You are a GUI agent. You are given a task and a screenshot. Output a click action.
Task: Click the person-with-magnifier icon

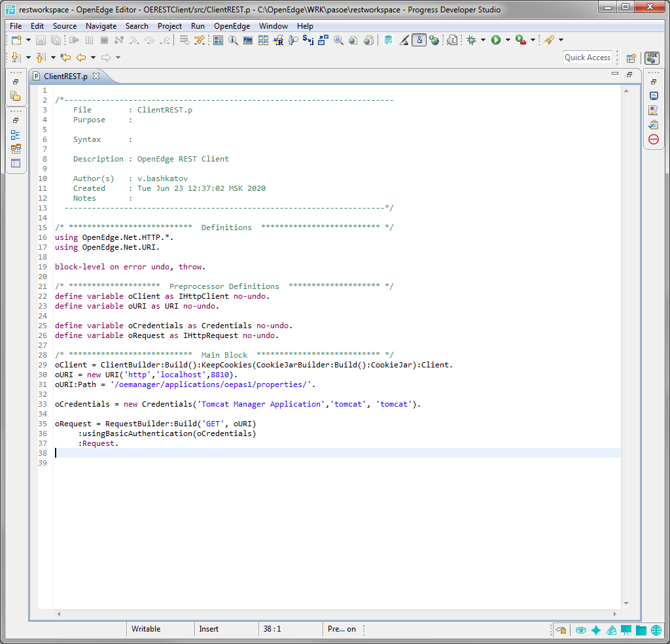(x=293, y=40)
